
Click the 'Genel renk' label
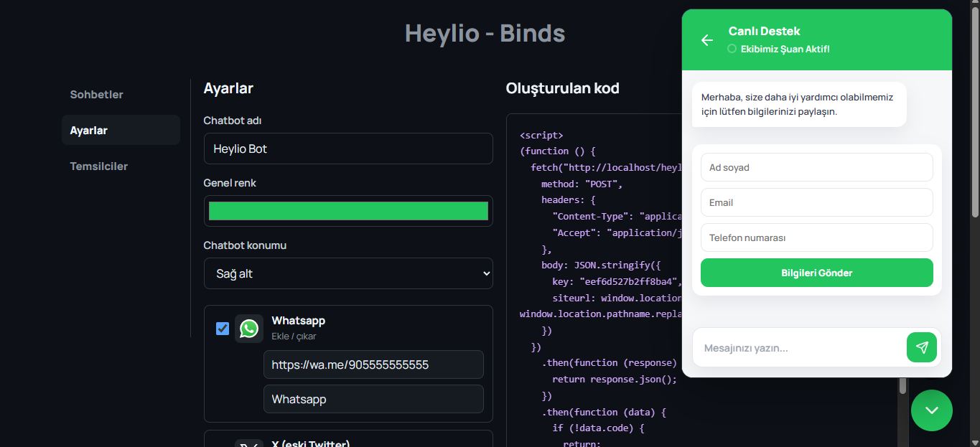230,183
